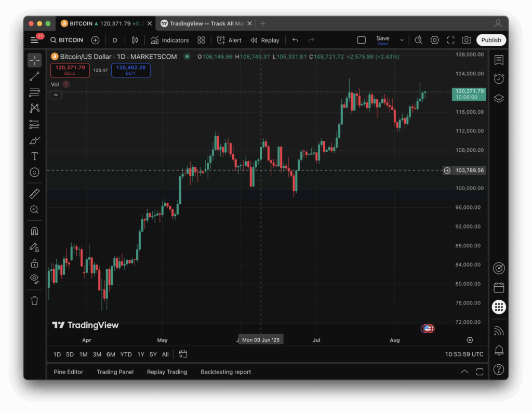The height and width of the screenshot is (411, 532).
Task: Start bar Replay mode
Action: coord(265,40)
